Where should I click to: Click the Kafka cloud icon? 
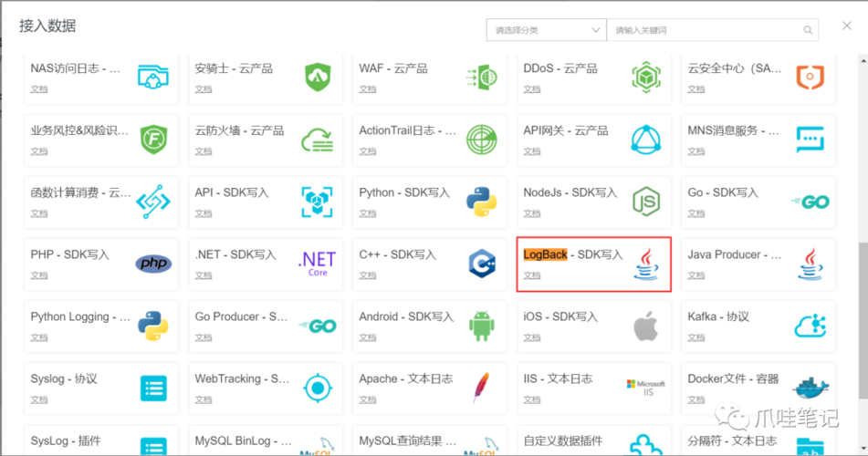[810, 326]
